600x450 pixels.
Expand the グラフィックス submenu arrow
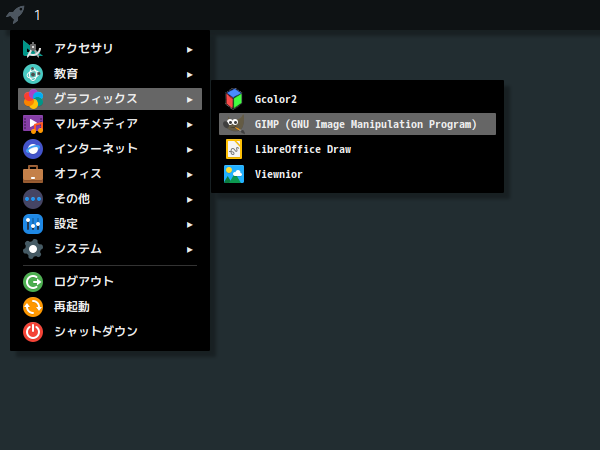pyautogui.click(x=189, y=99)
